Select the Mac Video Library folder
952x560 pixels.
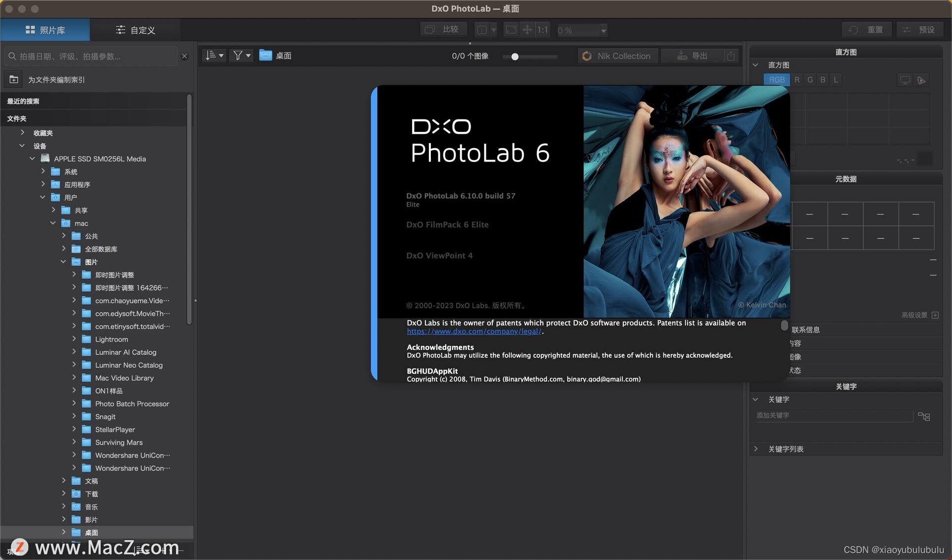pyautogui.click(x=124, y=378)
